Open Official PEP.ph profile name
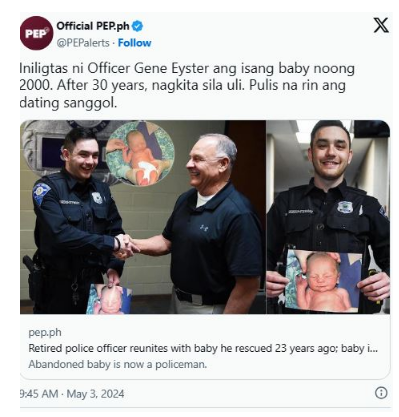399x417 pixels. (93, 26)
